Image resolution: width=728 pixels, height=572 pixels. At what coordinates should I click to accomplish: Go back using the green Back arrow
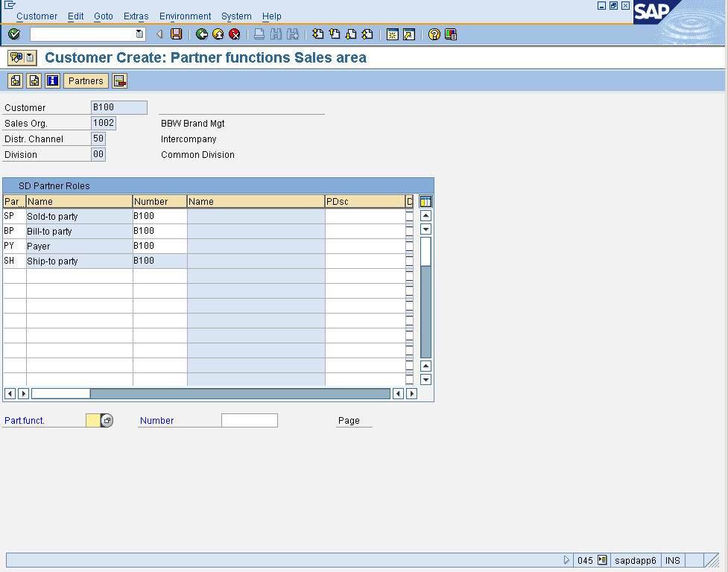tap(201, 34)
